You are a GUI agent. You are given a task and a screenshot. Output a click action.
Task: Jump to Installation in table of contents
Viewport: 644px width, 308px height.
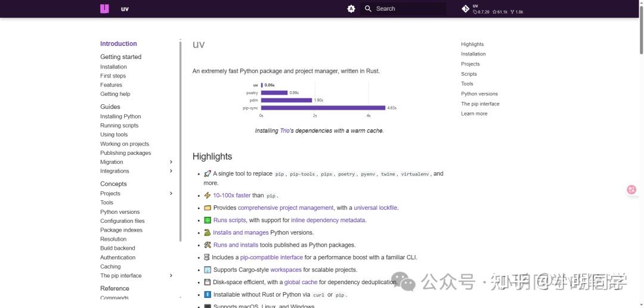tap(473, 54)
